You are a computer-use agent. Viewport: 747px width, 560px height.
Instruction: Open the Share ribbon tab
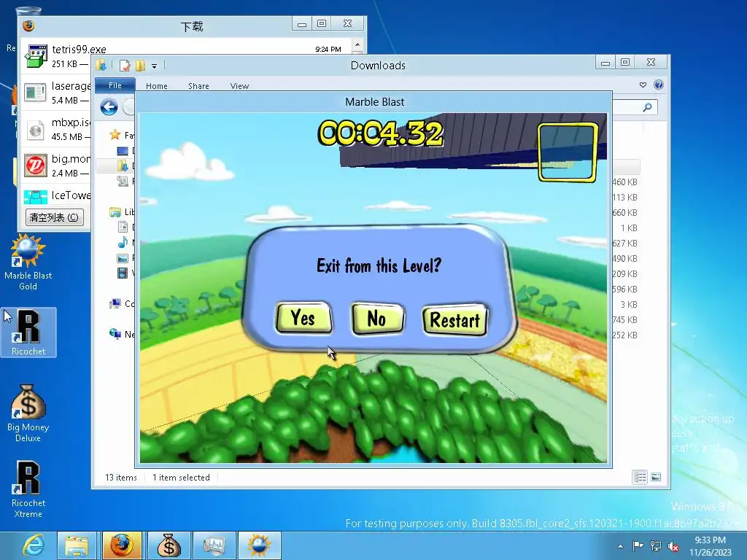[198, 86]
